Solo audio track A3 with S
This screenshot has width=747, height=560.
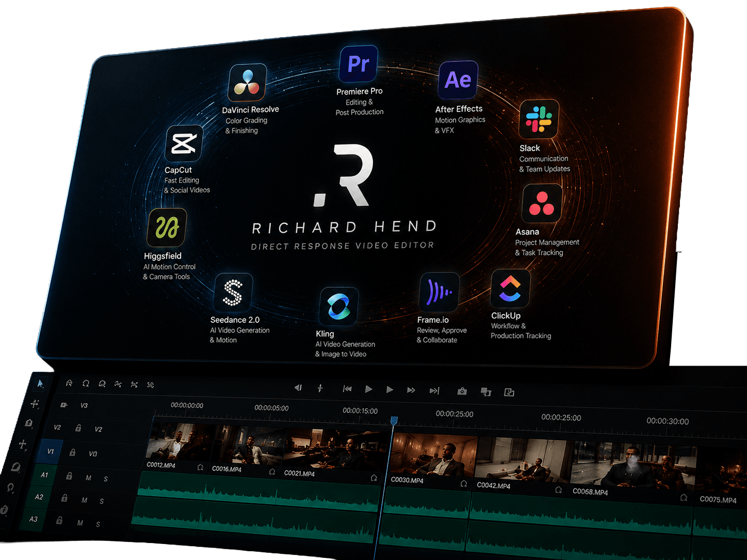(x=98, y=524)
